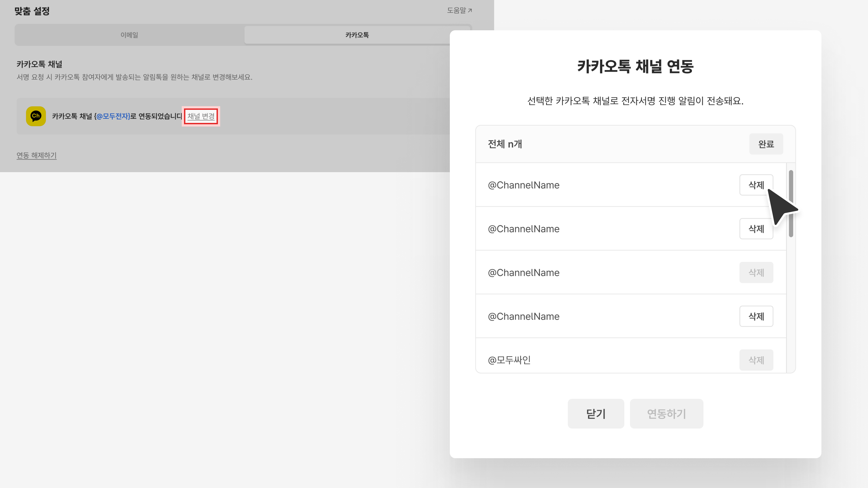The image size is (868, 488).
Task: Click the @모두전자 channel link
Action: (113, 116)
